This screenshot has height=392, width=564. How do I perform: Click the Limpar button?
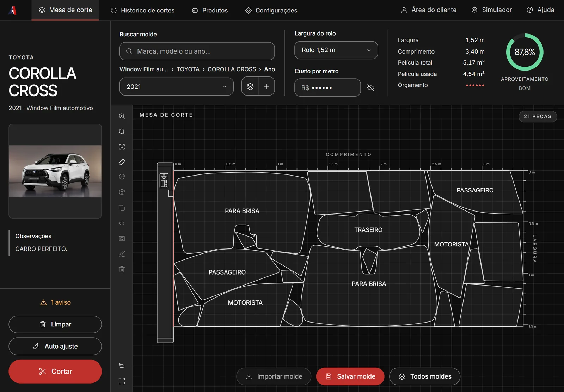tap(55, 324)
